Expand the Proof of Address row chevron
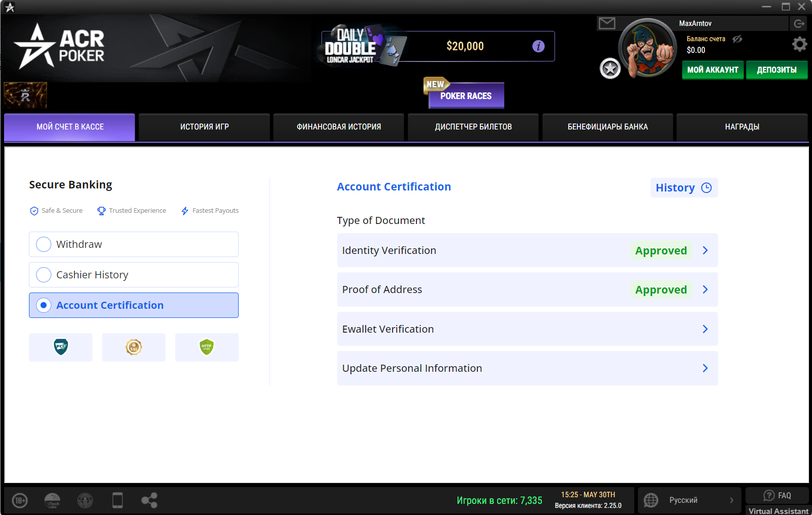The width and height of the screenshot is (812, 515). click(x=705, y=289)
